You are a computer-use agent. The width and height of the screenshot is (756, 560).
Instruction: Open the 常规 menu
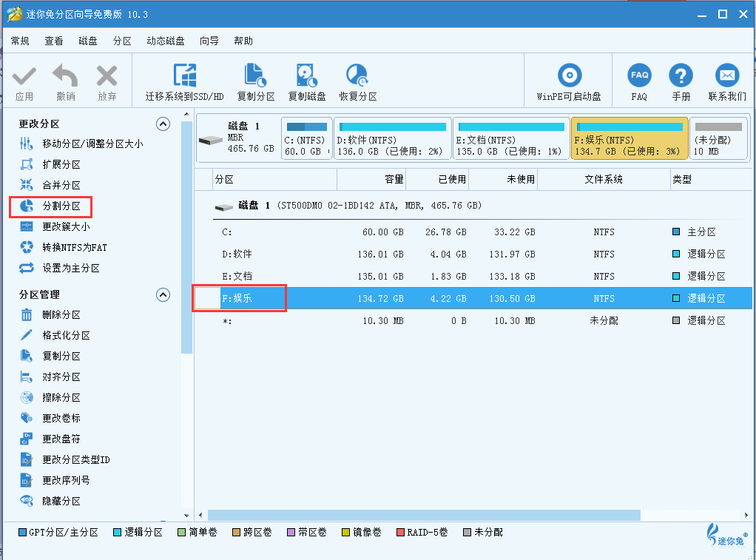tap(20, 41)
